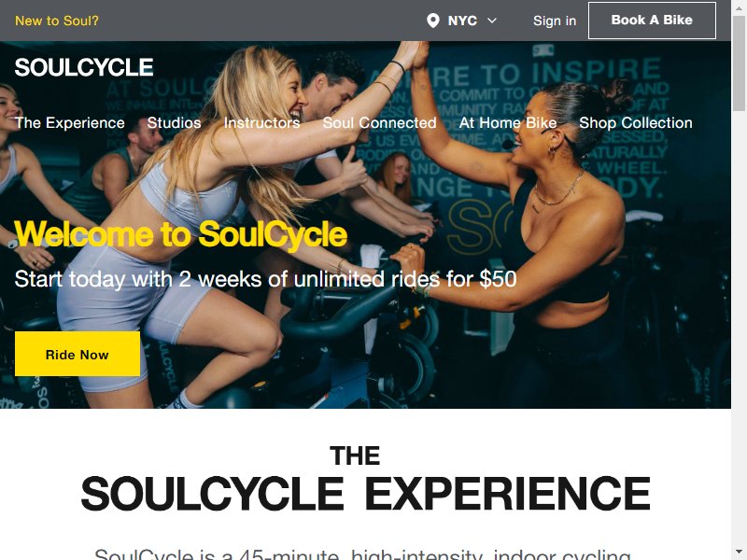Open the Instructors page
Screen dimensions: 747x560
[261, 122]
